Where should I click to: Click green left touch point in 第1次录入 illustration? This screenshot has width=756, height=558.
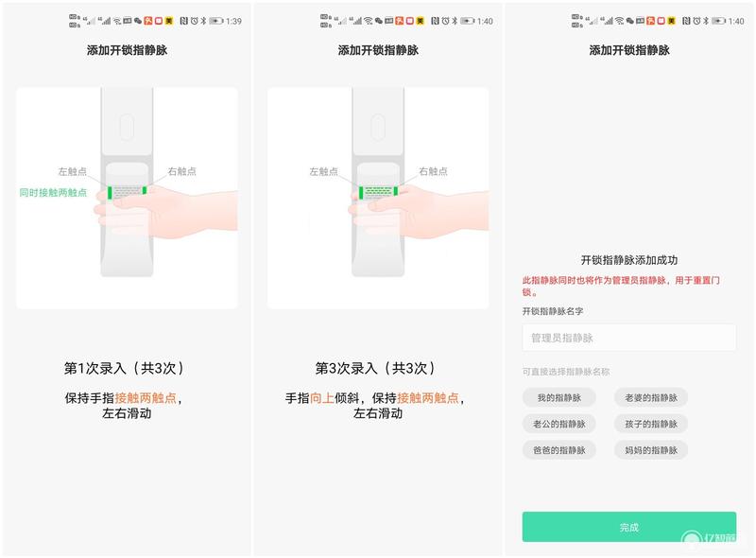tap(110, 193)
